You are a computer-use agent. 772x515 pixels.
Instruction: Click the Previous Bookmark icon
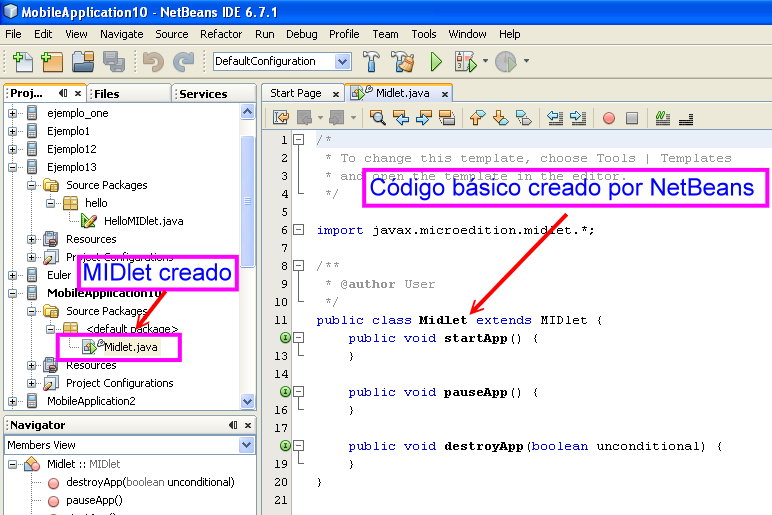click(x=477, y=118)
